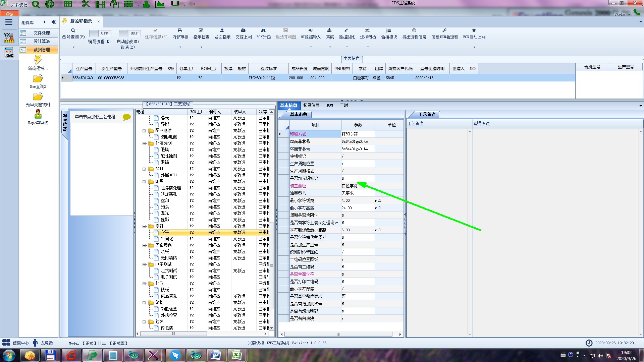Viewport: 644px width, 362px height.
Task: Click the hamburger menu icon in the sidebar
Action: [x=9, y=22]
